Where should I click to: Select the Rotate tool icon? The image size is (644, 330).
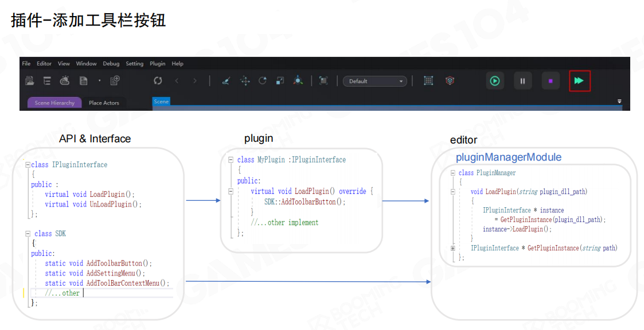coord(263,81)
